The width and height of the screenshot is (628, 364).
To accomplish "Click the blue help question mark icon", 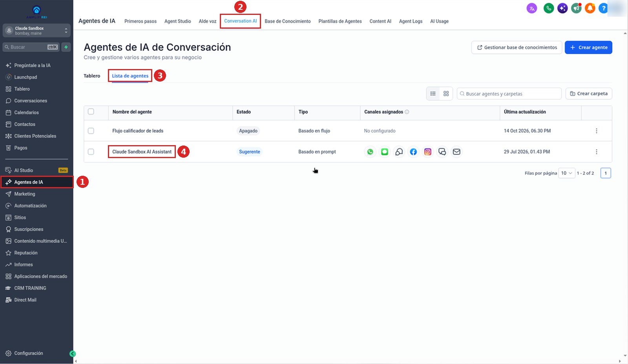I will [603, 8].
